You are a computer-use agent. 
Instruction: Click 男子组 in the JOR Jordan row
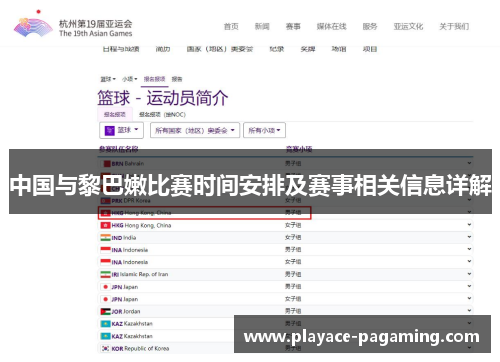coord(293,311)
